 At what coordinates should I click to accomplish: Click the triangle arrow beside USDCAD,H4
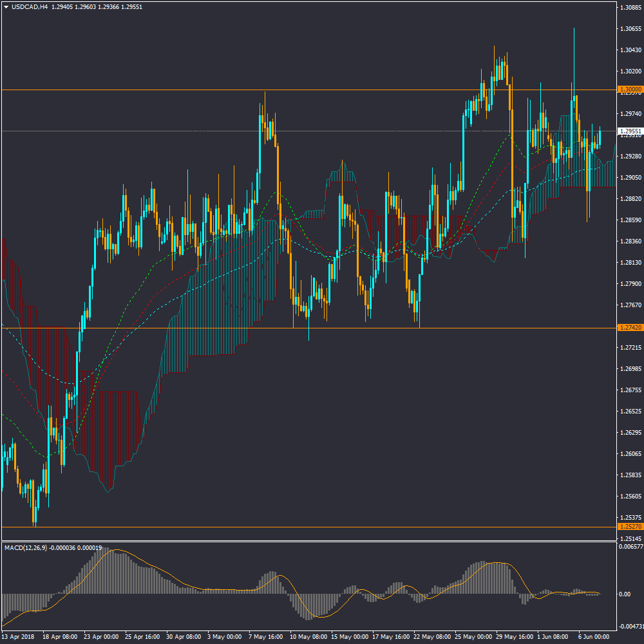(x=6, y=7)
